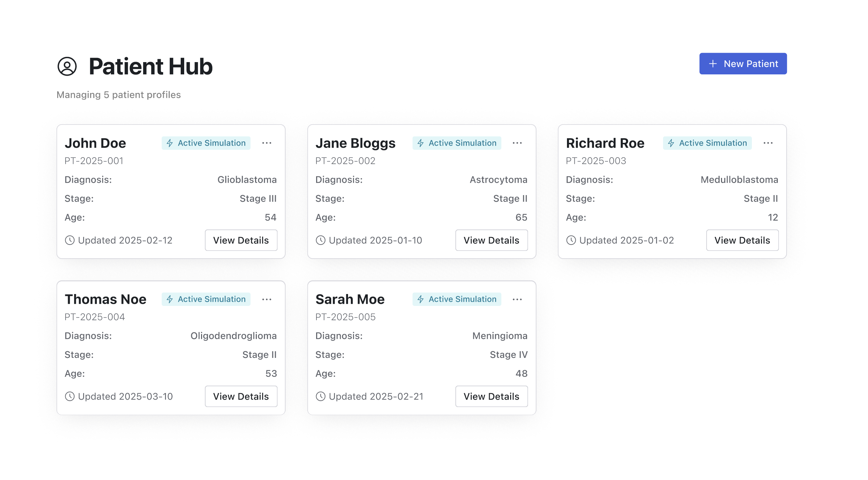This screenshot has height=480, width=868.
Task: Click the lightning icon on Richard Roe's badge
Action: (671, 143)
